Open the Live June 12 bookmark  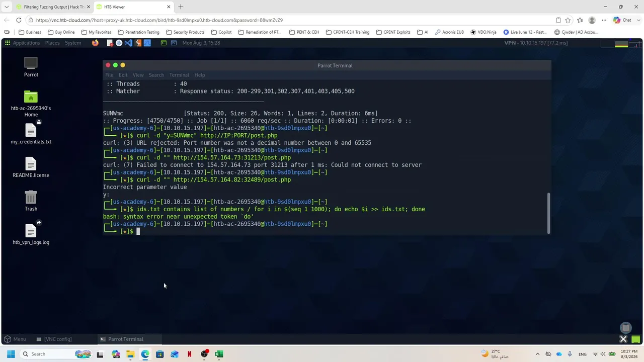[525, 32]
